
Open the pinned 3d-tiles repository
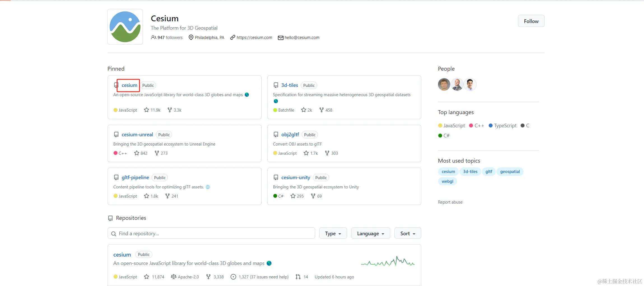290,85
